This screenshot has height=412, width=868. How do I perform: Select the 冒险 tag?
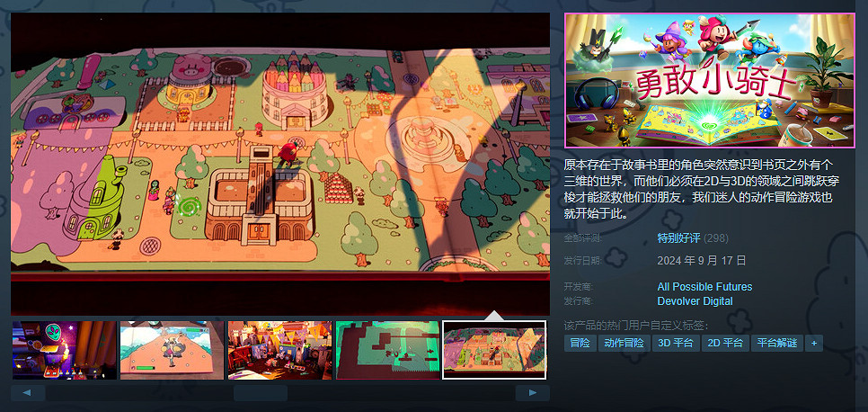click(x=580, y=343)
